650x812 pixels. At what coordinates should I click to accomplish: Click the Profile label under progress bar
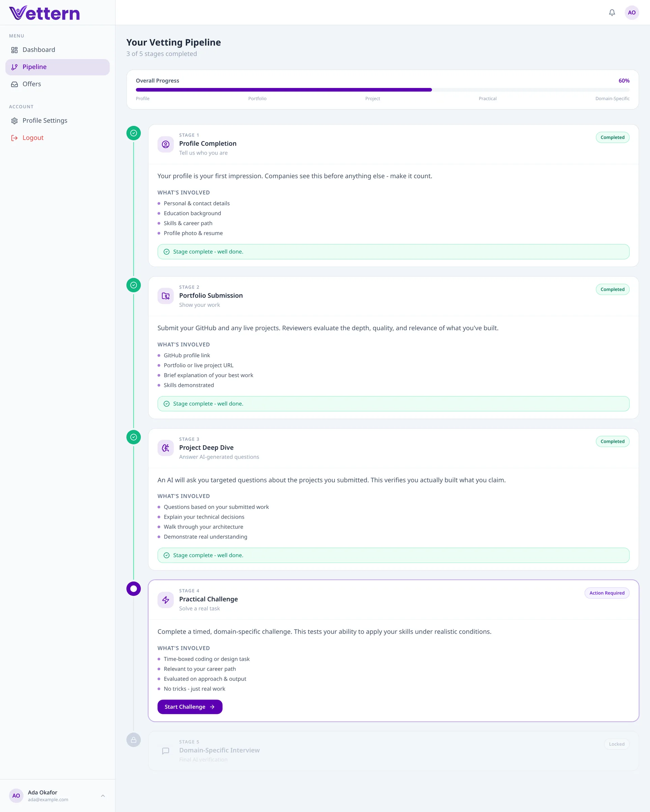[x=143, y=99]
